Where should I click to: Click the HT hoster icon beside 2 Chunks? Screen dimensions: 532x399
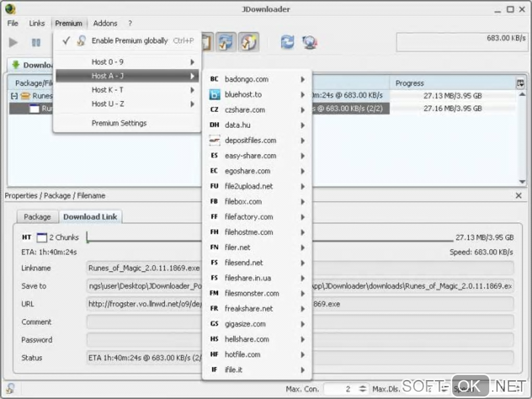tap(27, 237)
